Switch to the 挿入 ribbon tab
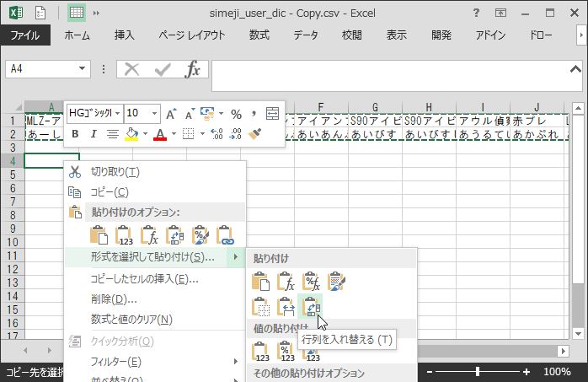The height and width of the screenshot is (382, 588). coord(124,35)
